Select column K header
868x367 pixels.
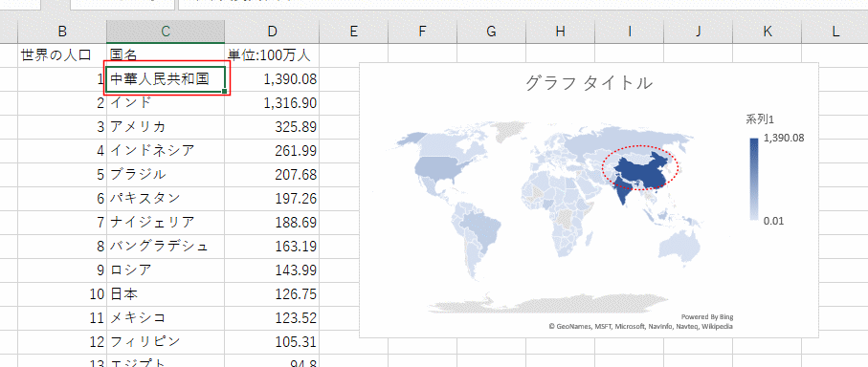(768, 32)
